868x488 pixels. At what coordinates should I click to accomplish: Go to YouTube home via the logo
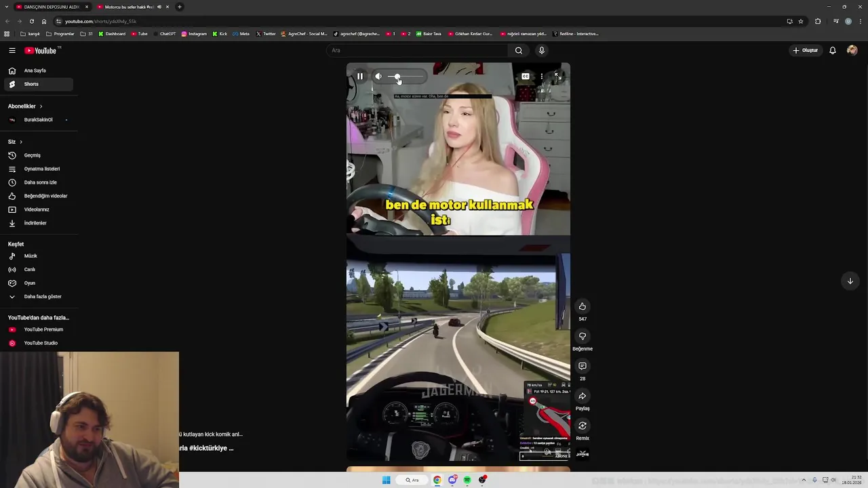tap(42, 50)
